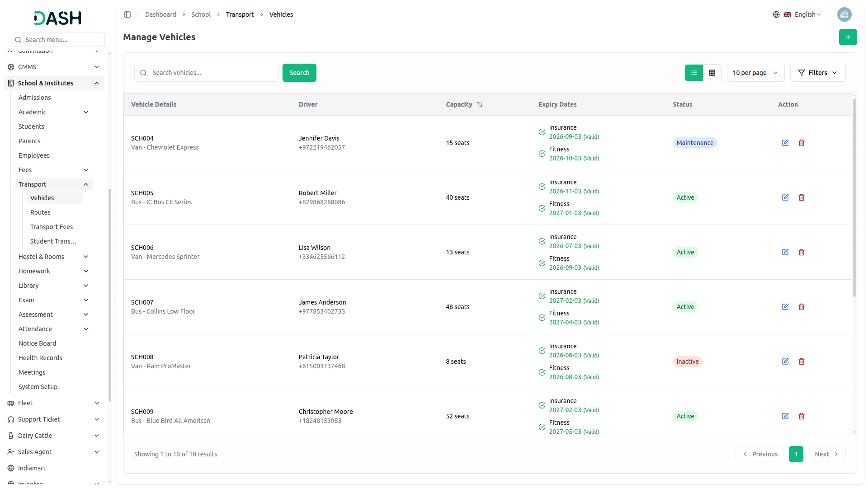
Task: Delete the SCH008 Ram ProMaster row
Action: (x=801, y=361)
